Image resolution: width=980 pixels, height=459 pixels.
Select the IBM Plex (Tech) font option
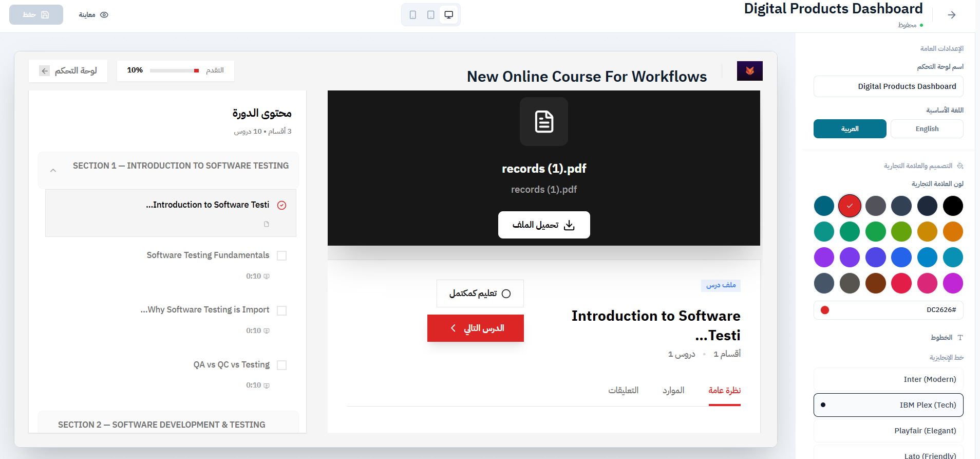889,405
